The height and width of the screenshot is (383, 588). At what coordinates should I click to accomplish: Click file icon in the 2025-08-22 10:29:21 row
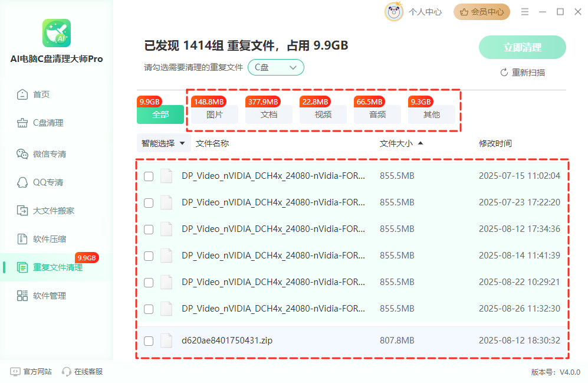click(166, 282)
